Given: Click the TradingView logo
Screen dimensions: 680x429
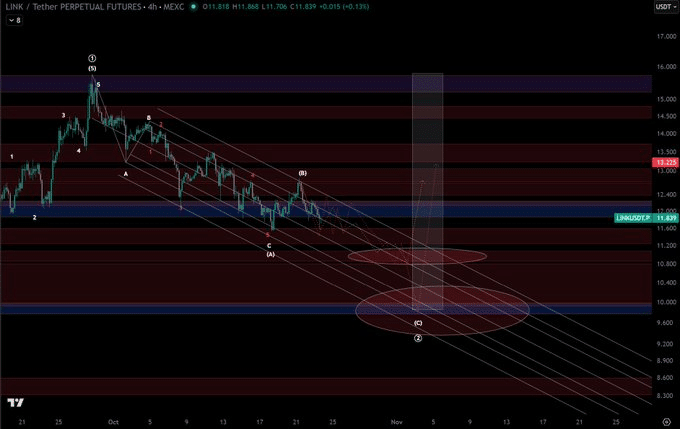Looking at the screenshot, I should click(16, 403).
